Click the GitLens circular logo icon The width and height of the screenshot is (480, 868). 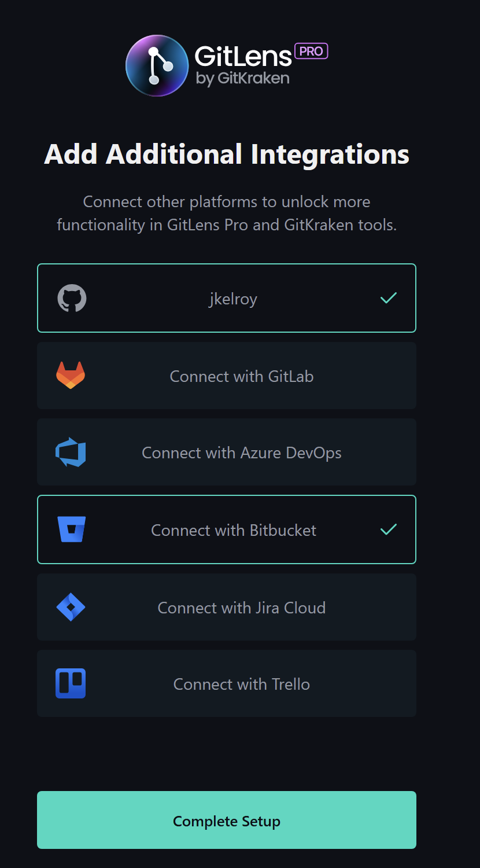[157, 65]
